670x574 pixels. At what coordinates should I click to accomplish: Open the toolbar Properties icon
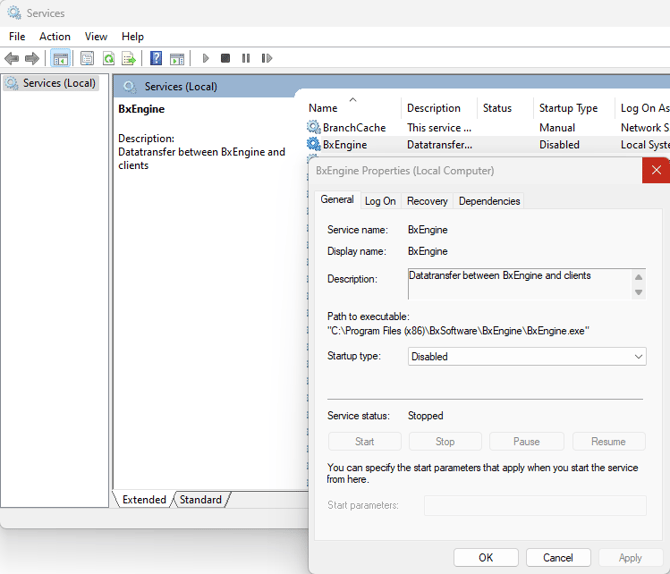click(x=87, y=58)
